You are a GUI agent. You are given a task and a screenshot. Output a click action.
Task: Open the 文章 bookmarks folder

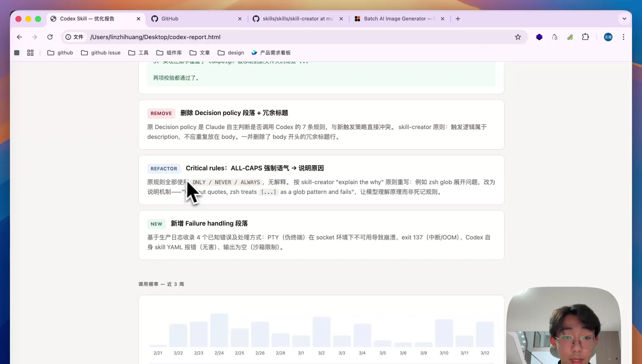pos(200,53)
